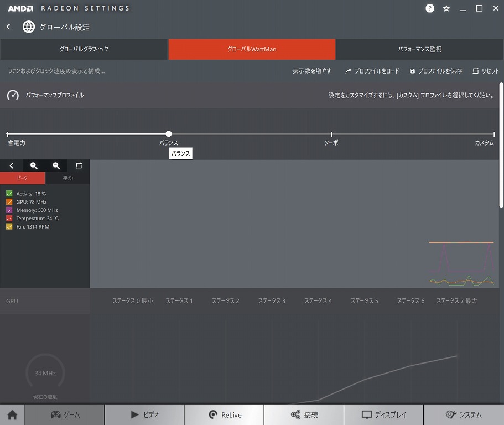
Task: Go to Home via house icon
Action: [x=12, y=414]
